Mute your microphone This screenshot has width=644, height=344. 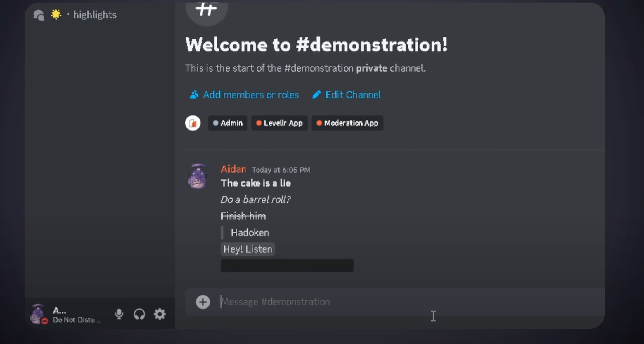click(119, 314)
